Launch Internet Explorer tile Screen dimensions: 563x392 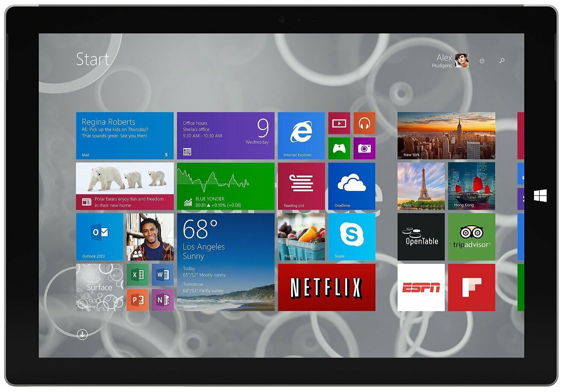[x=301, y=136]
